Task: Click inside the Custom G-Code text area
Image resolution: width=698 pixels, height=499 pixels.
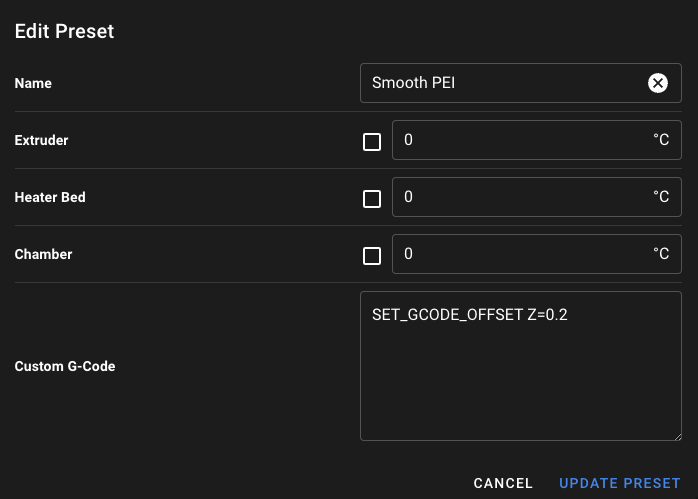Action: (x=521, y=366)
